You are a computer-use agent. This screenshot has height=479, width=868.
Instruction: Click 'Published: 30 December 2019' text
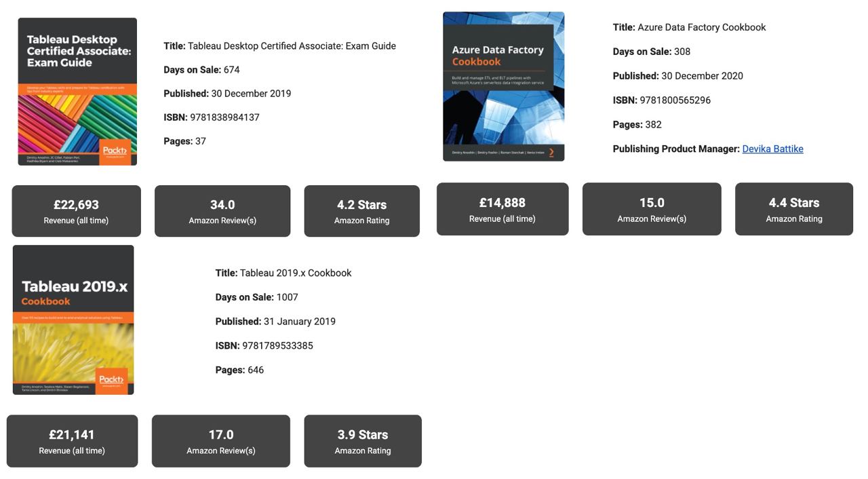tap(227, 94)
